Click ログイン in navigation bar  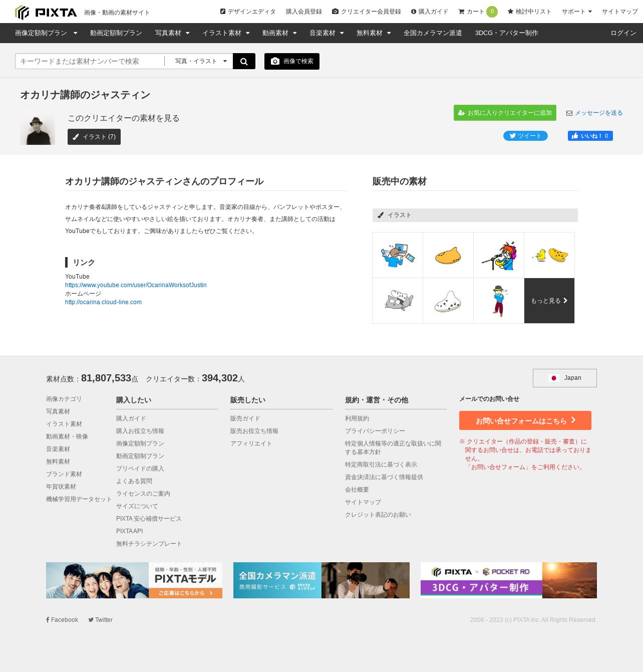coord(623,33)
